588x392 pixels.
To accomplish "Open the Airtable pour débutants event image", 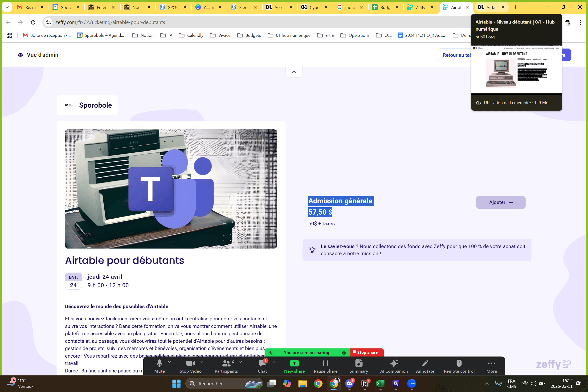I will (171, 189).
